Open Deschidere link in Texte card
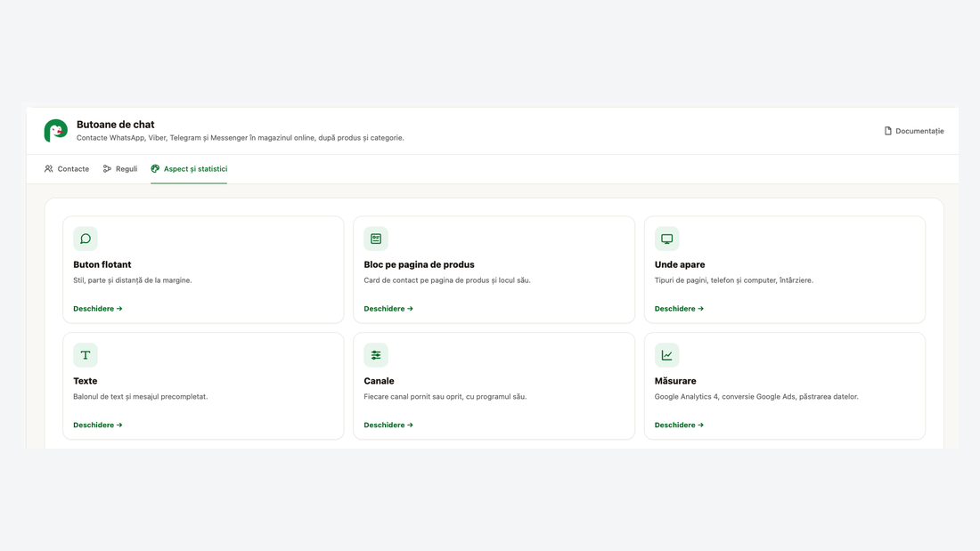Viewport: 980px width, 551px height. [x=97, y=425]
